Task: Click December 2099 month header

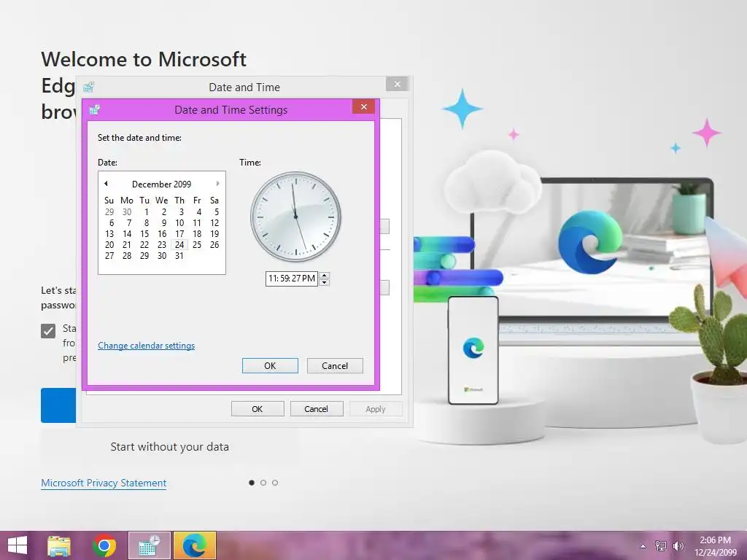Action: pos(161,184)
